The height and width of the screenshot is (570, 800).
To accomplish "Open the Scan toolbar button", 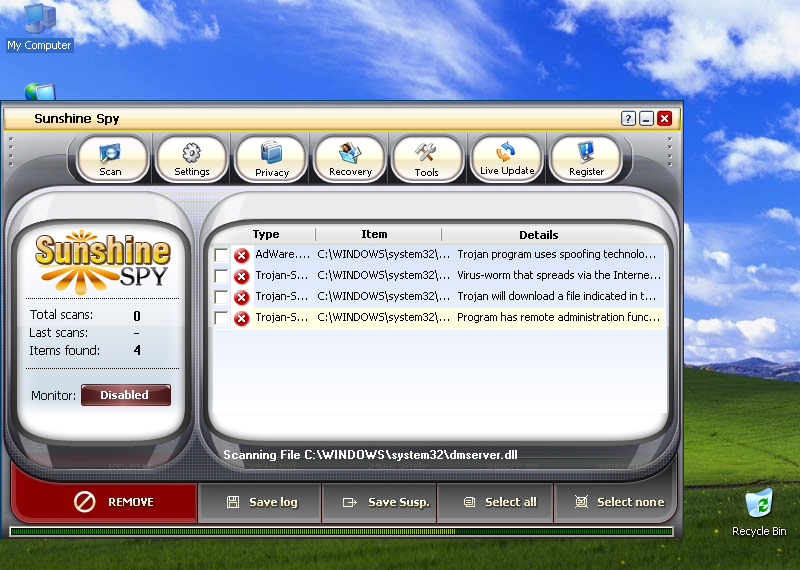I will pyautogui.click(x=112, y=159).
